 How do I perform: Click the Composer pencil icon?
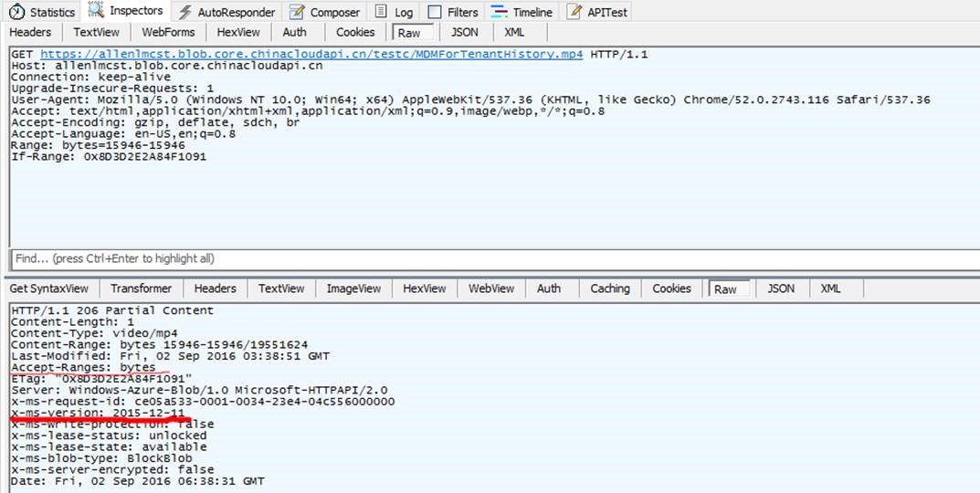[296, 13]
